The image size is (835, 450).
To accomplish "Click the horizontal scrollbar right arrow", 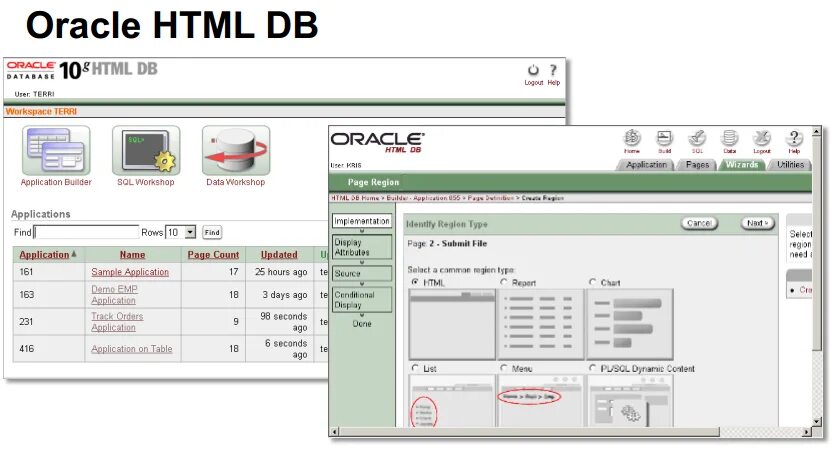I will point(807,432).
